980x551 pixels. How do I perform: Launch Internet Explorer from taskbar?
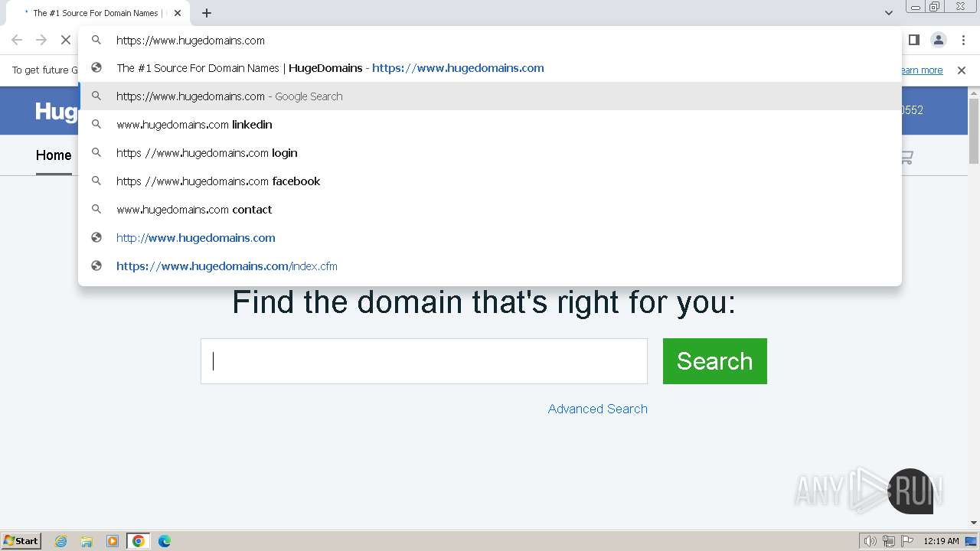coord(61,541)
